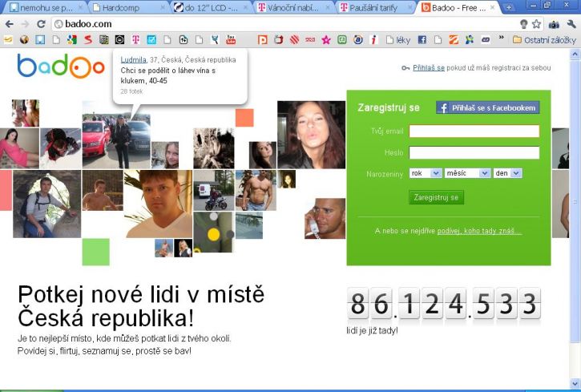581x392 pixels.
Task: Open the green smiley face bookmark icon
Action: [342, 39]
